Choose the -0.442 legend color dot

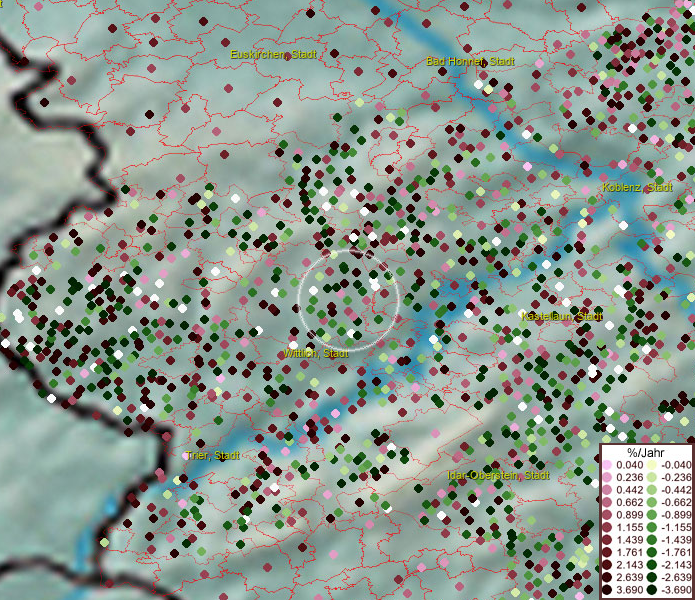(651, 489)
